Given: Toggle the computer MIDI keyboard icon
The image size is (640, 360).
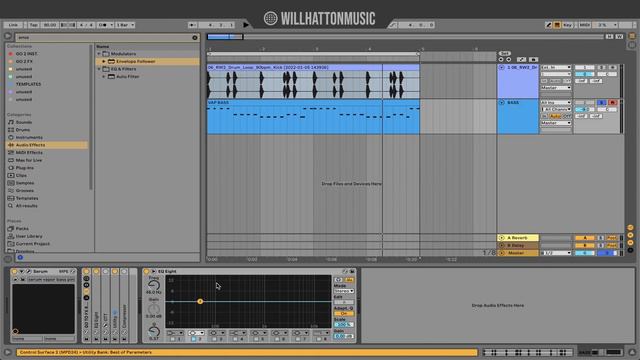Looking at the screenshot, I should [557, 25].
